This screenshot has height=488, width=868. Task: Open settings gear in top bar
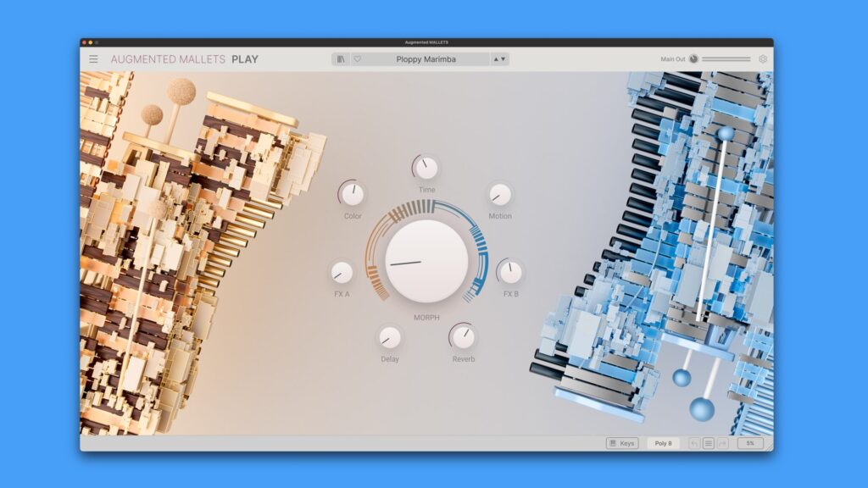coord(763,58)
